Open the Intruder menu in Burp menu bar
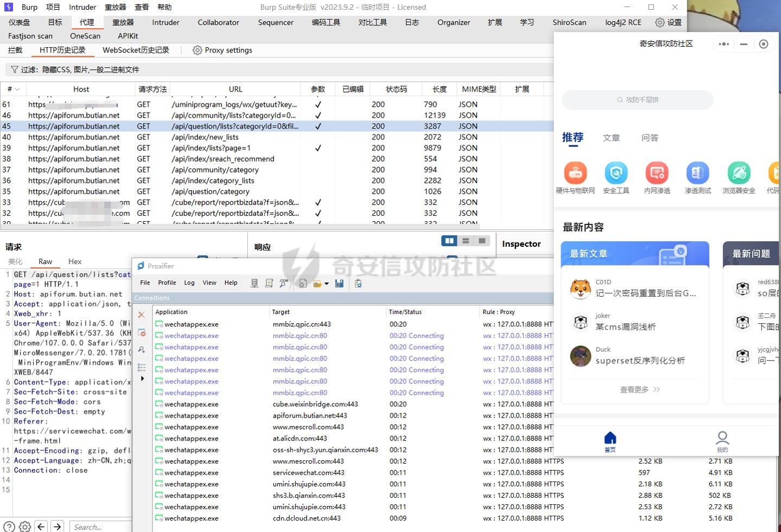This screenshot has height=532, width=781. click(x=82, y=7)
